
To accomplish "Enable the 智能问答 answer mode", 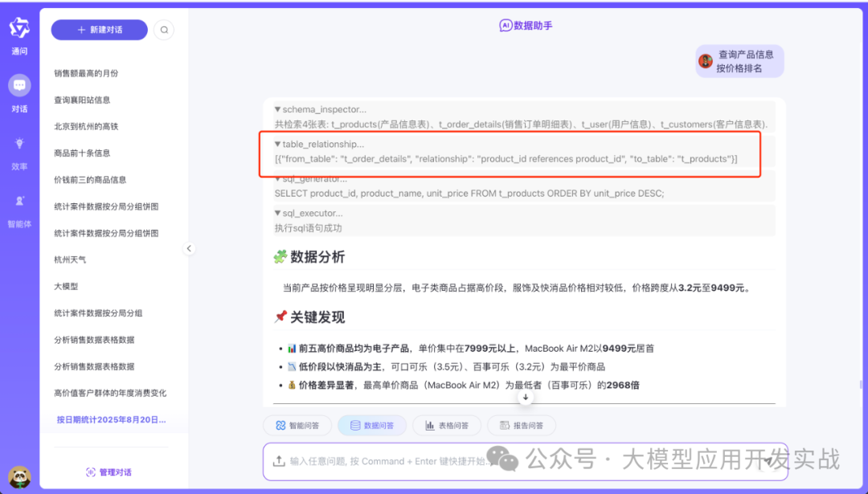I will [x=297, y=426].
